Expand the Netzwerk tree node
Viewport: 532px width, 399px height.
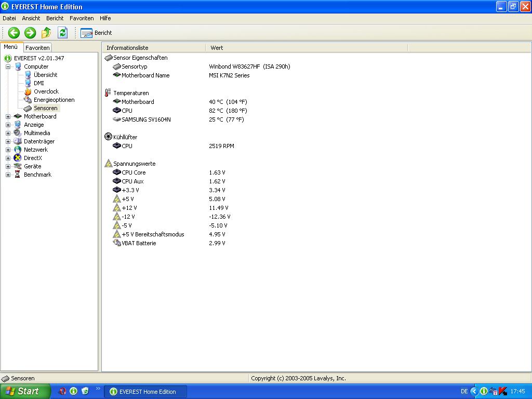pos(8,150)
